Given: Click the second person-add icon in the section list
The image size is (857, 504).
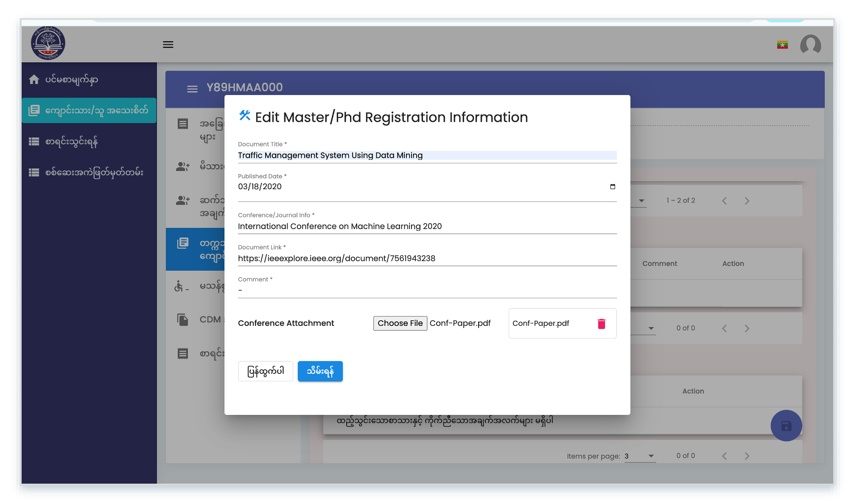Looking at the screenshot, I should click(183, 200).
